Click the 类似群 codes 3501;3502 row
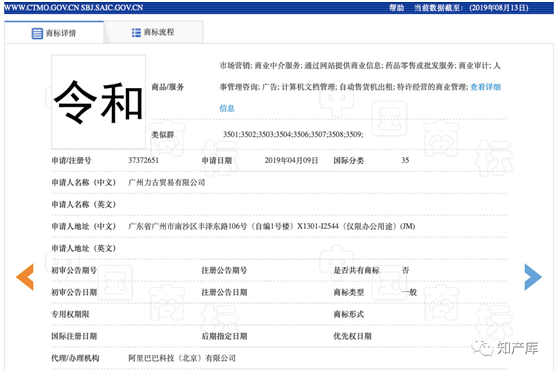The height and width of the screenshot is (374, 558). [x=293, y=135]
